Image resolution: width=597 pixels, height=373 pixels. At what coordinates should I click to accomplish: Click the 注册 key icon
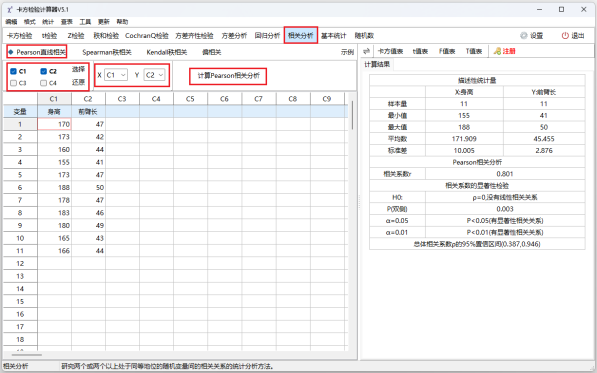click(497, 51)
